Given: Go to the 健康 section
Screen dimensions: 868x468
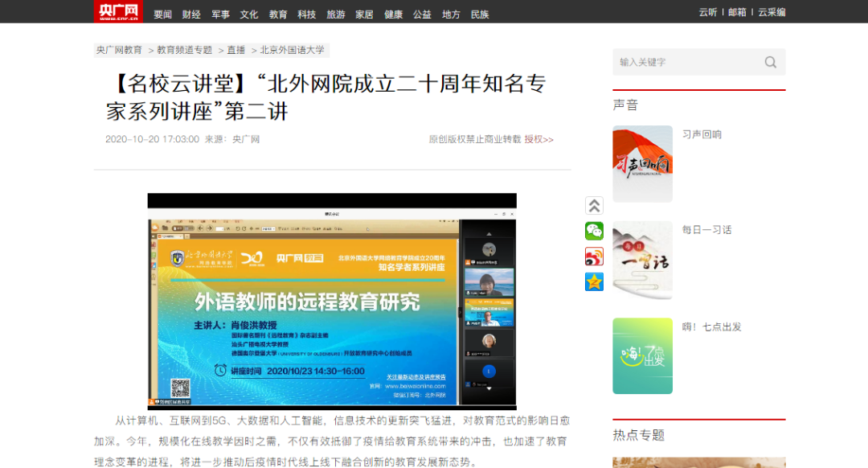Looking at the screenshot, I should coord(394,14).
